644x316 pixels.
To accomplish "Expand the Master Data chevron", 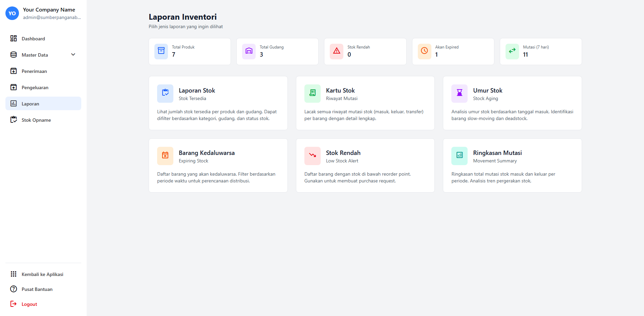I will tap(73, 55).
